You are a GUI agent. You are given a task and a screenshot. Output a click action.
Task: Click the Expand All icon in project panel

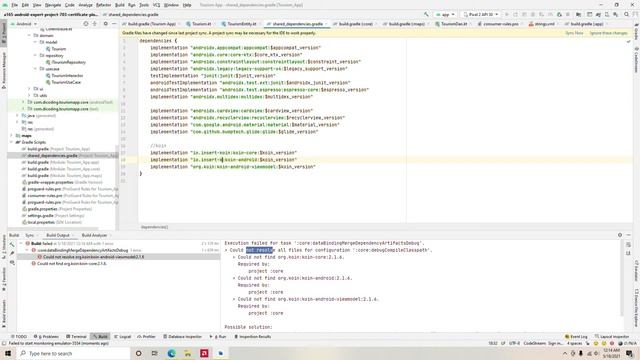coord(95,24)
